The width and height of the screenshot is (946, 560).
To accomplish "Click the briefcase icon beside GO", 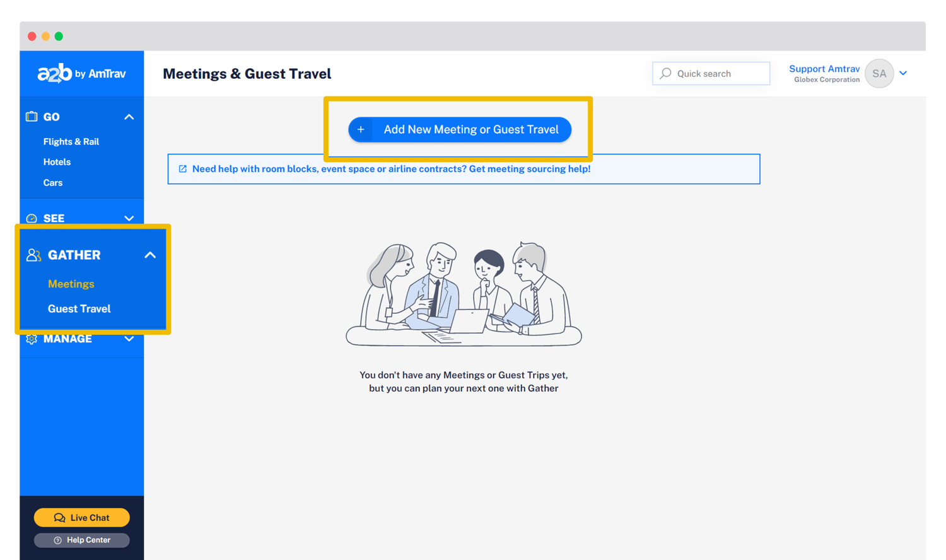I will click(32, 117).
